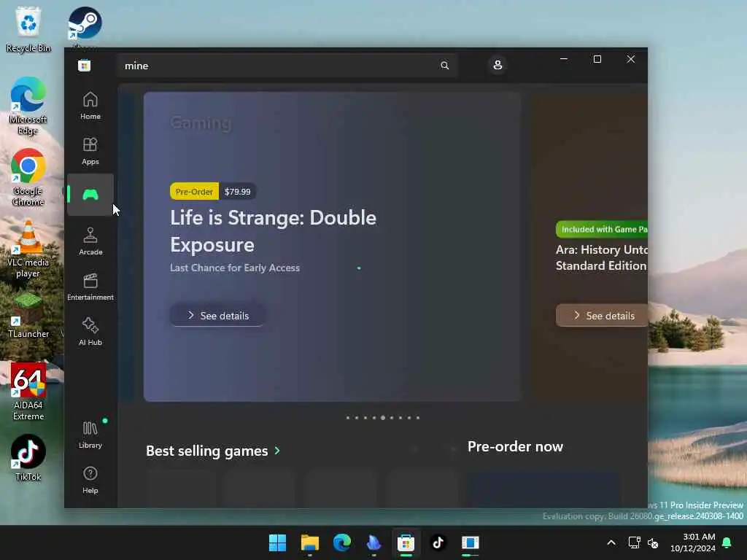Close the Microsoft Store window
Screen dimensions: 747x560
click(631, 59)
